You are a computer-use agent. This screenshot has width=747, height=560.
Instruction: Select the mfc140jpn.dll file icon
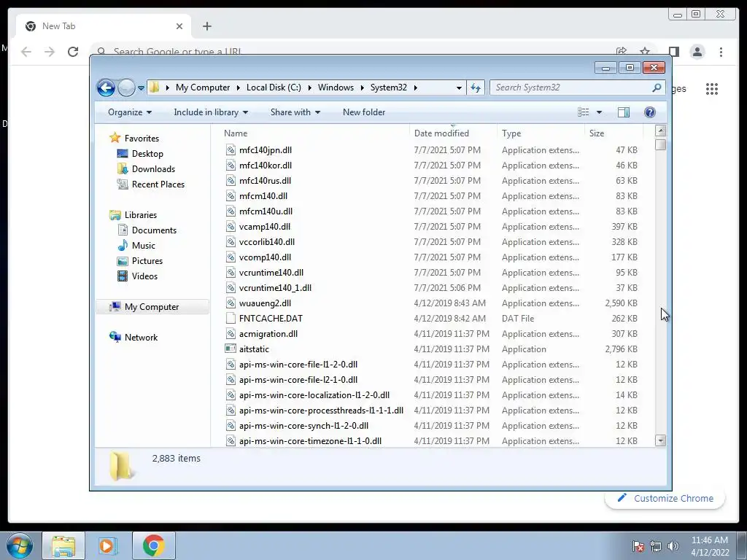pyautogui.click(x=231, y=150)
